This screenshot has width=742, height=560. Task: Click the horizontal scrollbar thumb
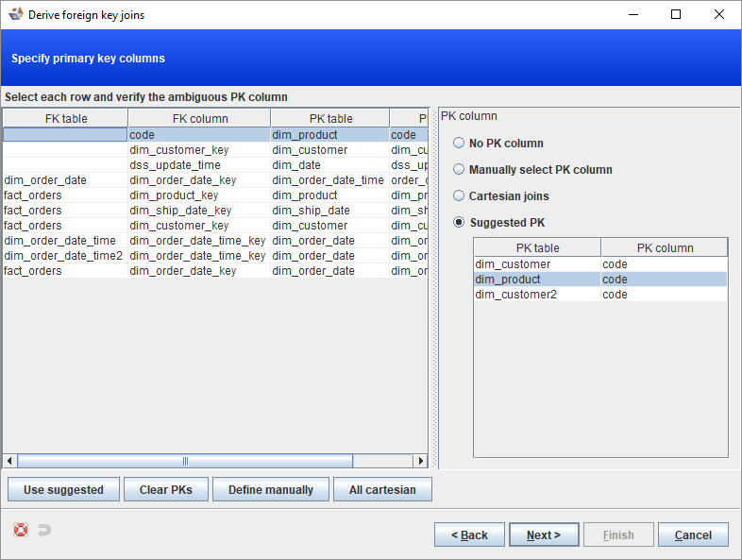pos(185,461)
